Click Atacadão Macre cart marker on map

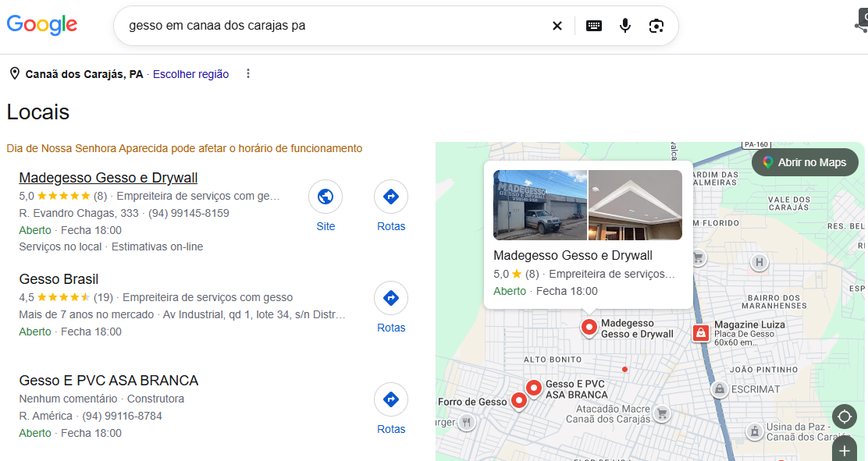661,413
